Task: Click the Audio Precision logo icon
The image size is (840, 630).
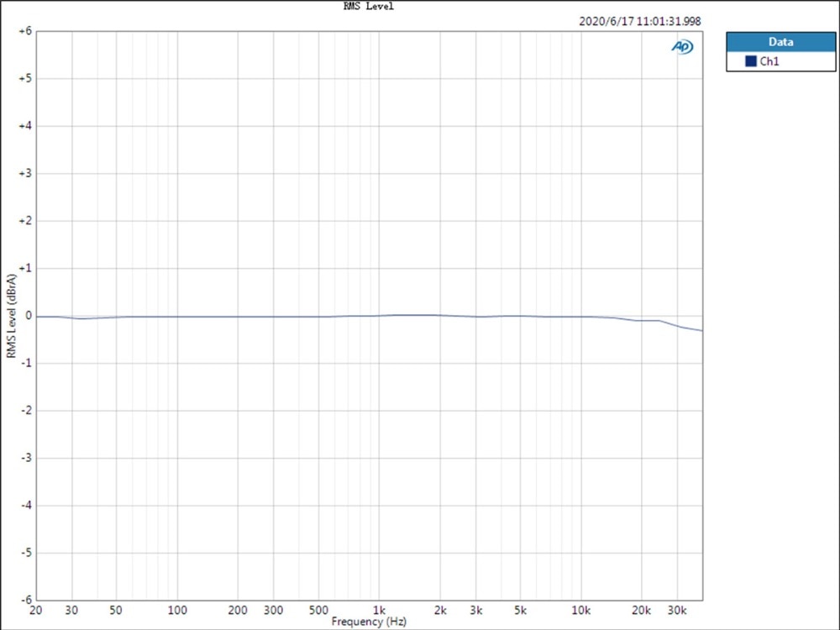Action: pyautogui.click(x=682, y=48)
